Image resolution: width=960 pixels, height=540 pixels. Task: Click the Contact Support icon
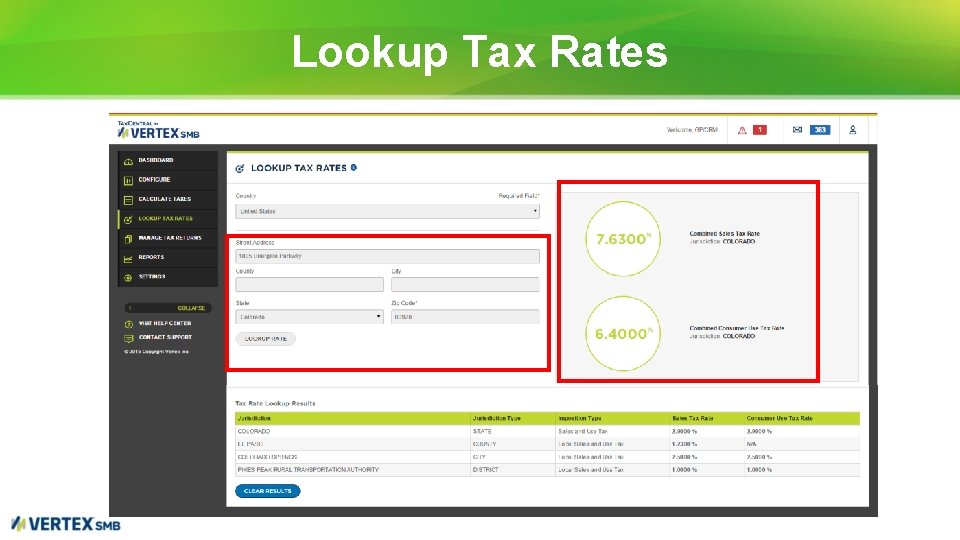point(129,338)
